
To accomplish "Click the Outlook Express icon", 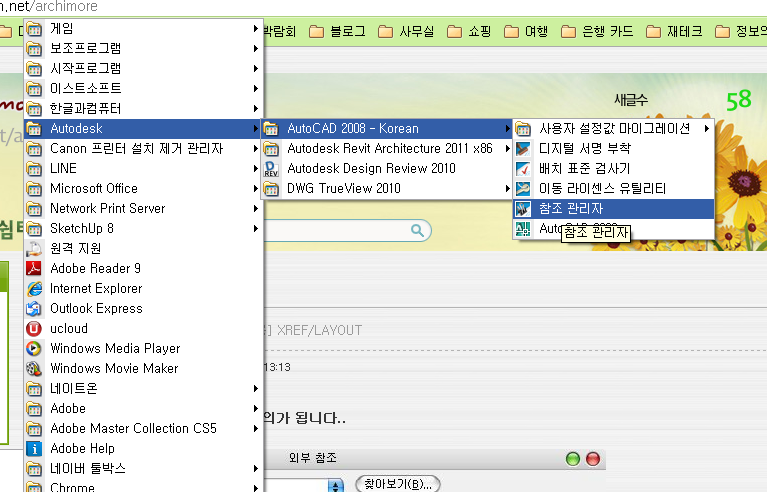I will [34, 309].
